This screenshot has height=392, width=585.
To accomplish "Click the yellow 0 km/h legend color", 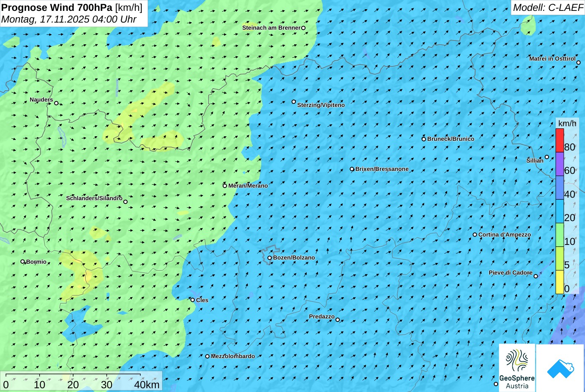I will tap(560, 282).
